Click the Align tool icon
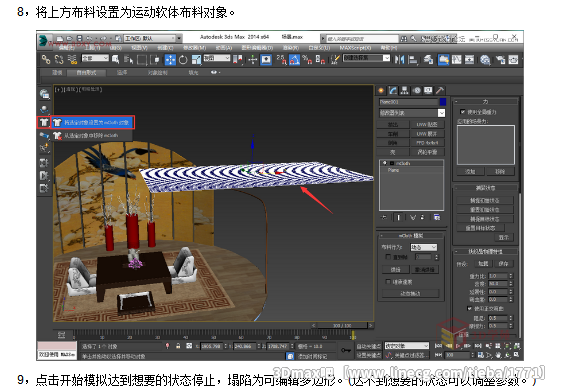This screenshot has width=585, height=392. click(413, 59)
